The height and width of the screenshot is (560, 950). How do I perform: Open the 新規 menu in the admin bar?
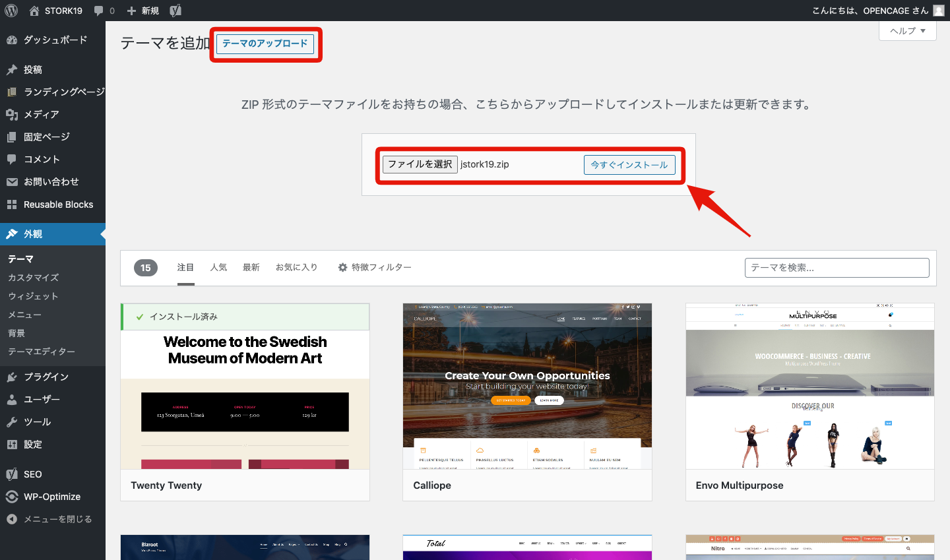(142, 10)
